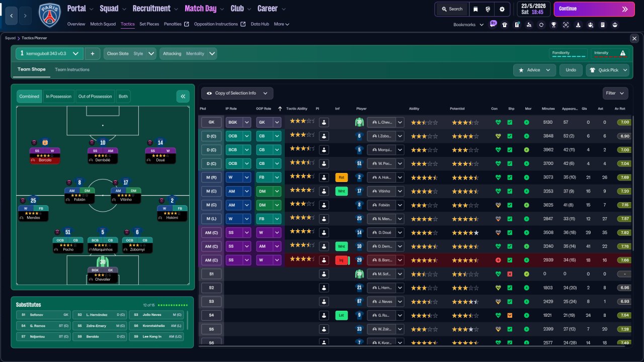Image resolution: width=644 pixels, height=362 pixels.
Task: Click the red injury condition icon on Barcola's row
Action: click(498, 260)
